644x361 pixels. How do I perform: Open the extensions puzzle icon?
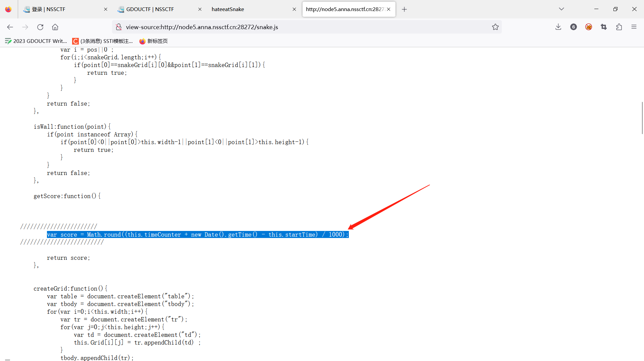click(x=619, y=27)
